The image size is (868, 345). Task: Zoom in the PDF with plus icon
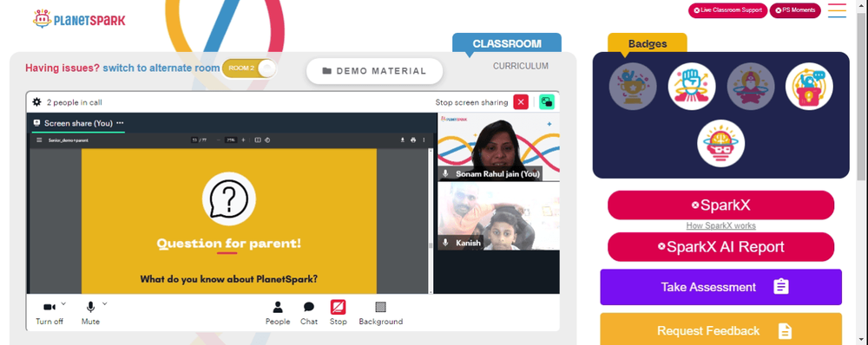click(244, 140)
